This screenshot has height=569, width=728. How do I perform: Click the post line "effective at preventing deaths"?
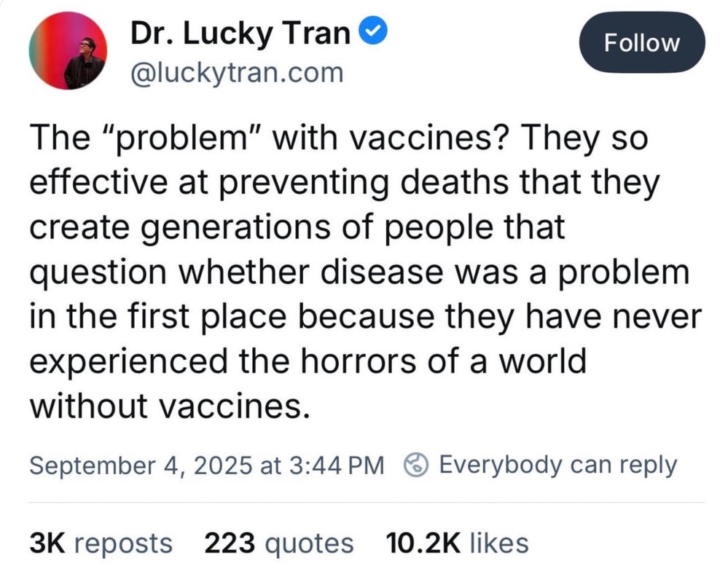[x=343, y=184]
